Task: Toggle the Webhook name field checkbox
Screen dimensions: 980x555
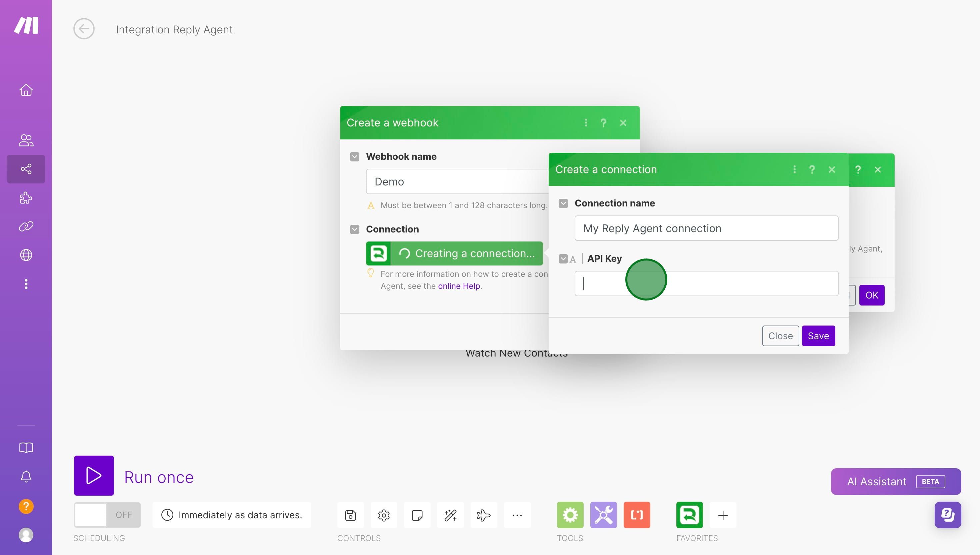Action: coord(355,157)
